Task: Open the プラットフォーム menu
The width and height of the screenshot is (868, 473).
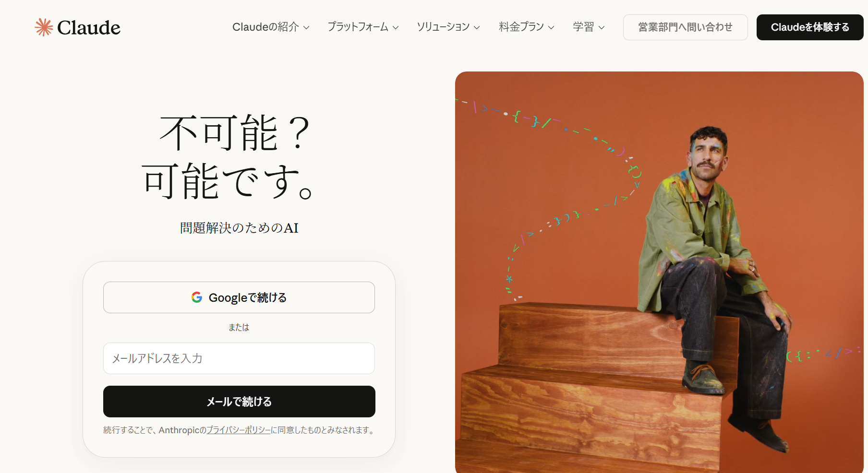Action: 363,27
